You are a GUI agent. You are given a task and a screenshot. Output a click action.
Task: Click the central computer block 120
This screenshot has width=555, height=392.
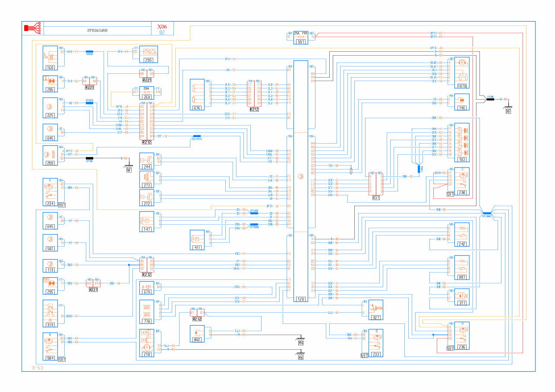300,181
